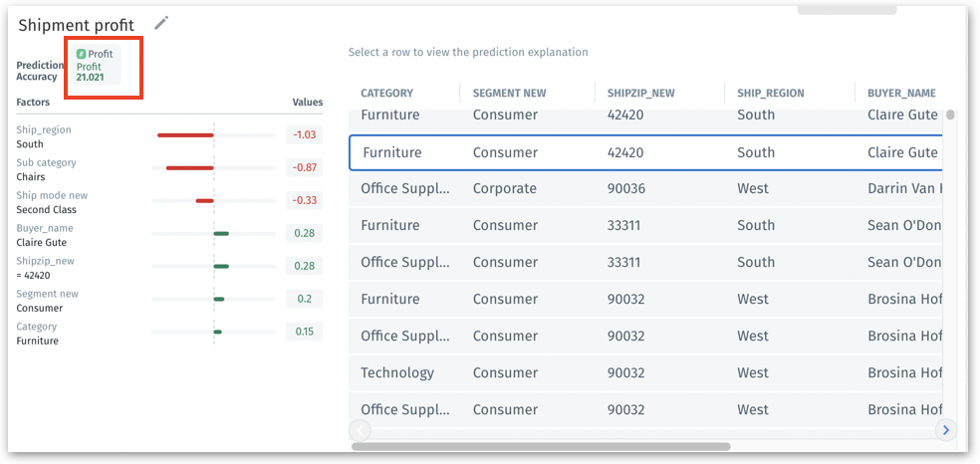Click the green hash icon next to Profit
Image resolution: width=980 pixels, height=464 pixels.
coord(81,54)
